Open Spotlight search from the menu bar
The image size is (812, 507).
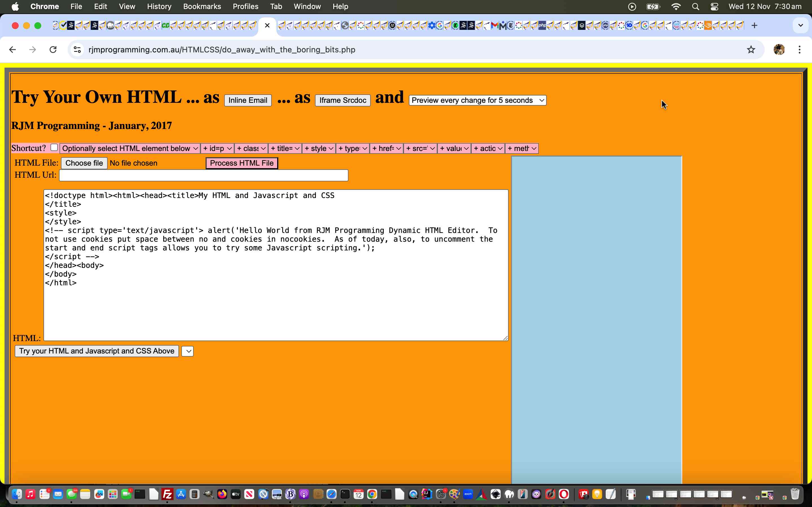click(695, 6)
